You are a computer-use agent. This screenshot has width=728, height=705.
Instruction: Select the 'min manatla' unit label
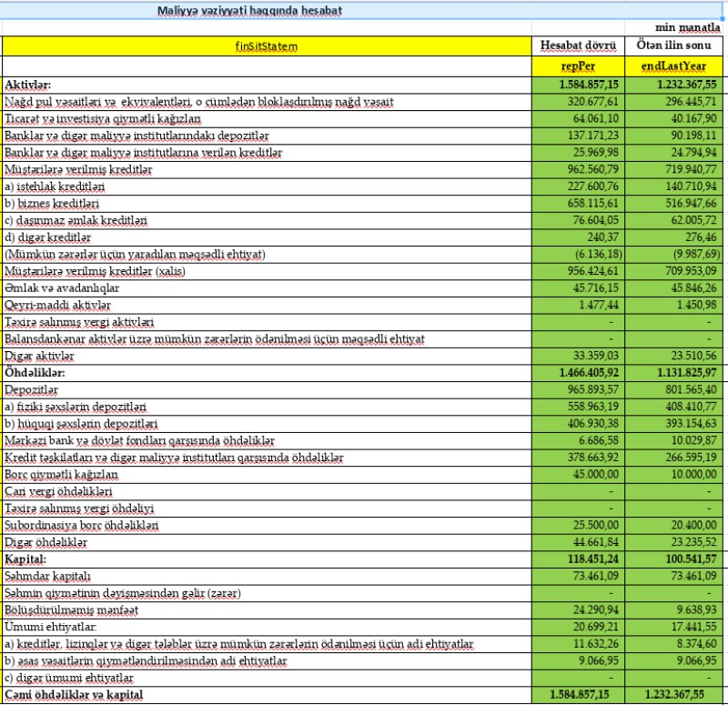[696, 28]
